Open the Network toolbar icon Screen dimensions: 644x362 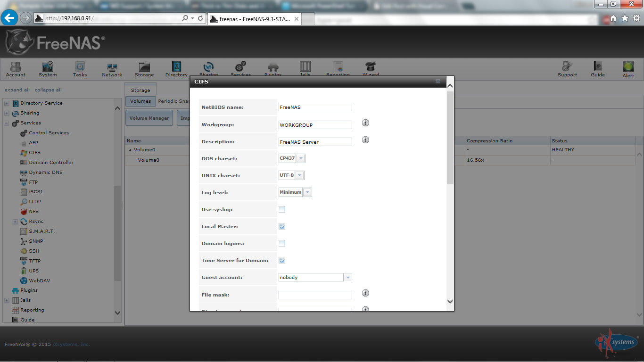pos(112,69)
